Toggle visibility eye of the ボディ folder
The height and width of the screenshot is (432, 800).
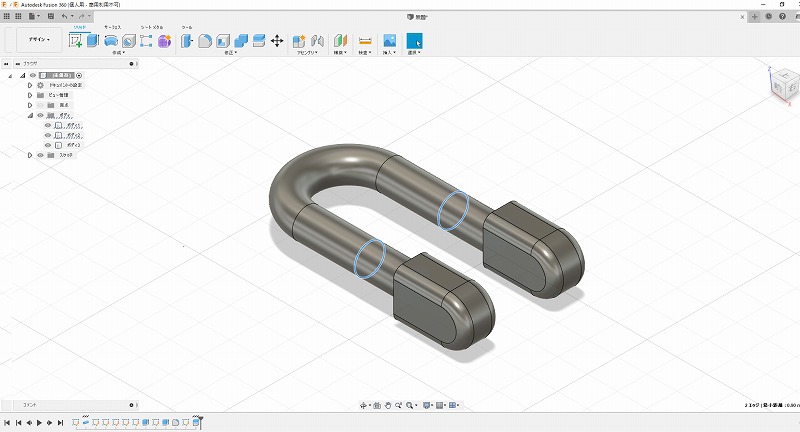pos(40,115)
